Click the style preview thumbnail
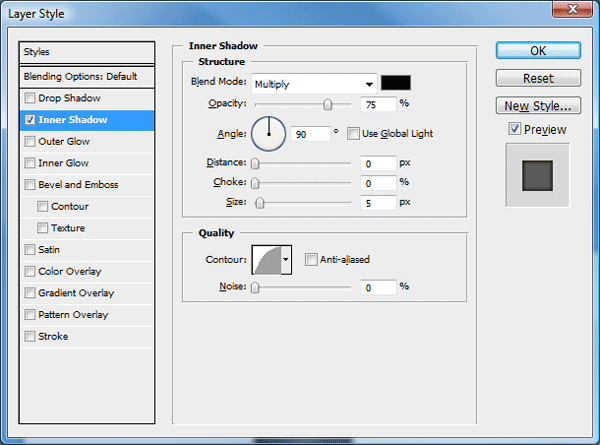This screenshot has width=600, height=445. tap(538, 176)
